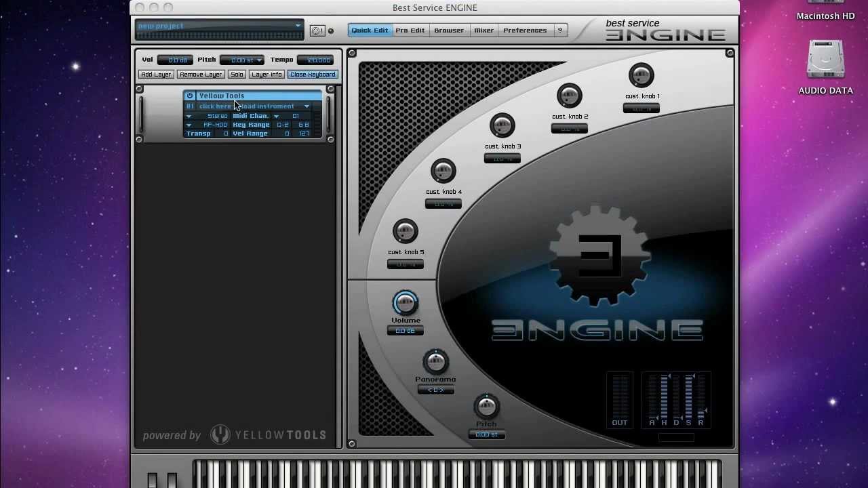Open the Midi Chan. dropdown arrow

(276, 116)
